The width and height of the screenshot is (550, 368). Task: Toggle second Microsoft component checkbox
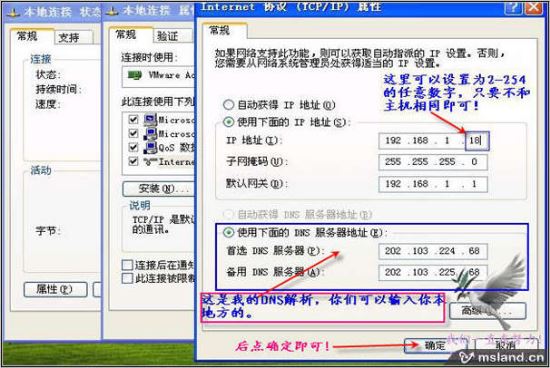click(133, 133)
